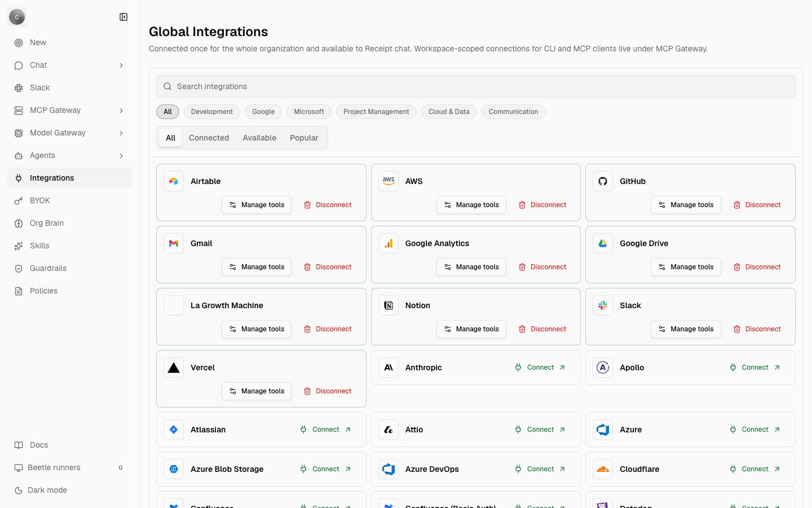Open Org Brain in the sidebar
This screenshot has height=508, width=812.
coord(69,223)
